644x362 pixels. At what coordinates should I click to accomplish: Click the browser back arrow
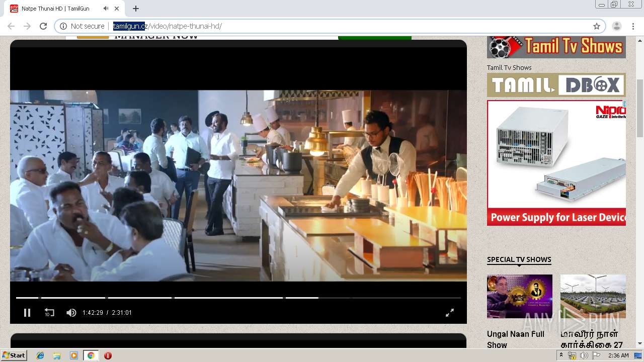coord(11,26)
